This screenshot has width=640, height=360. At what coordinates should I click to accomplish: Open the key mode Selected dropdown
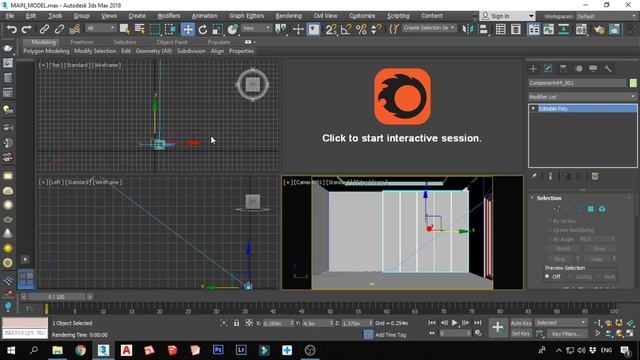[560, 323]
